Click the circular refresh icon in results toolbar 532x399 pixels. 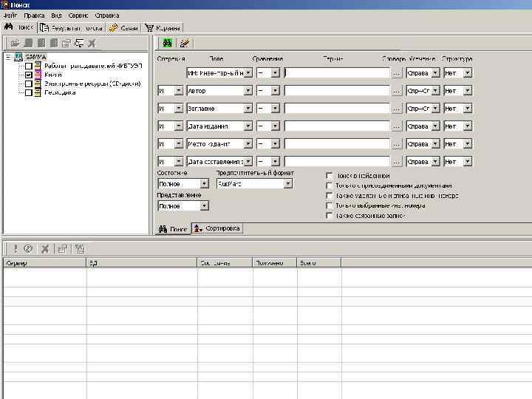coord(29,249)
